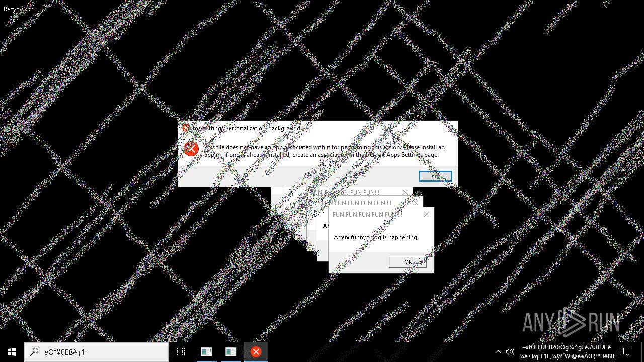
Task: Open the volume speaker icon
Action: (x=510, y=352)
